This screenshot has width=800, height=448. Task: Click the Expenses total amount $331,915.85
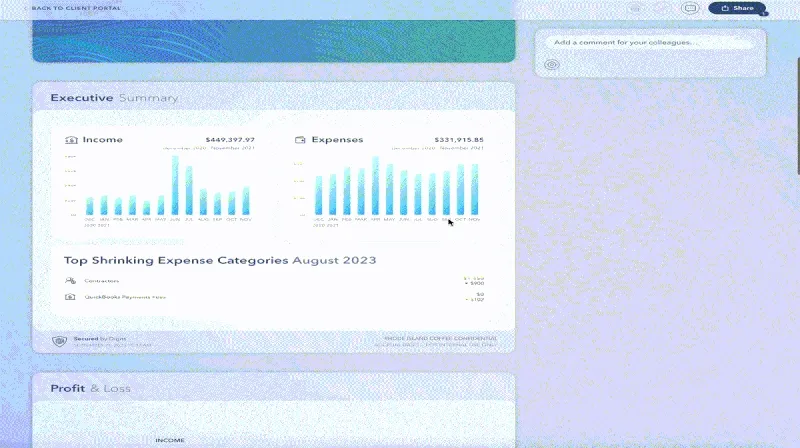click(459, 140)
